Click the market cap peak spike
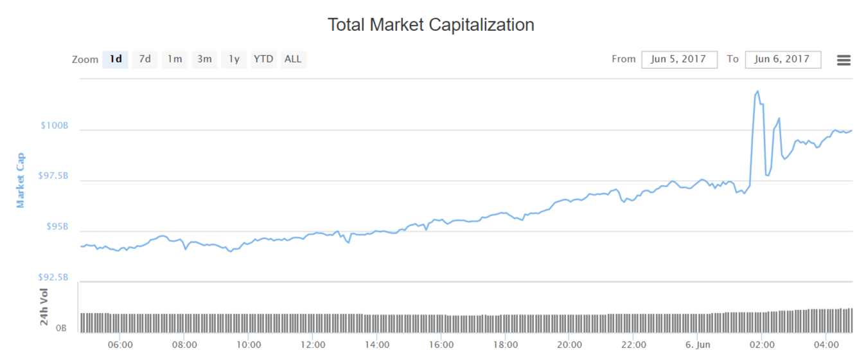The image size is (868, 357). click(x=758, y=91)
